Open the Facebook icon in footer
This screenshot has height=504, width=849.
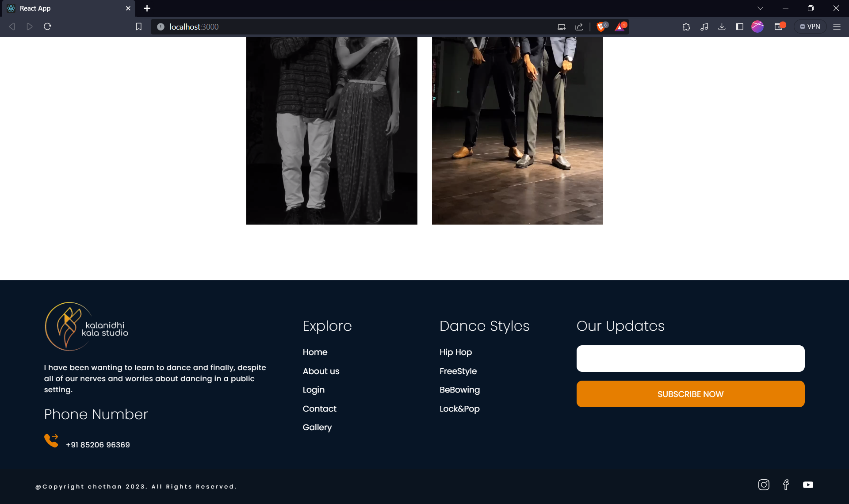[786, 485]
